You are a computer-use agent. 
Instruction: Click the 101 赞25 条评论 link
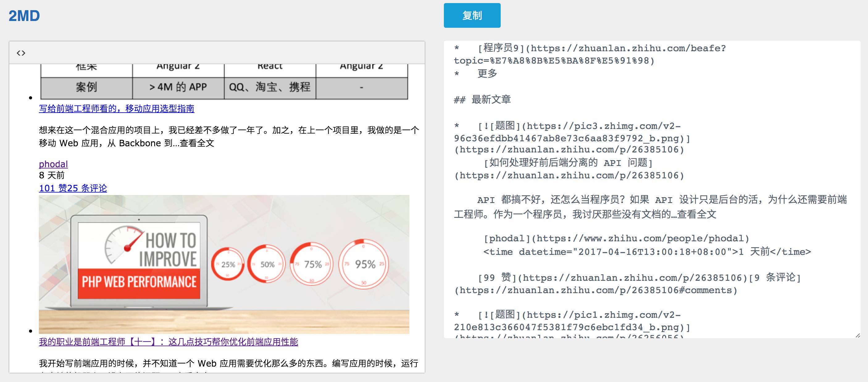coord(73,188)
